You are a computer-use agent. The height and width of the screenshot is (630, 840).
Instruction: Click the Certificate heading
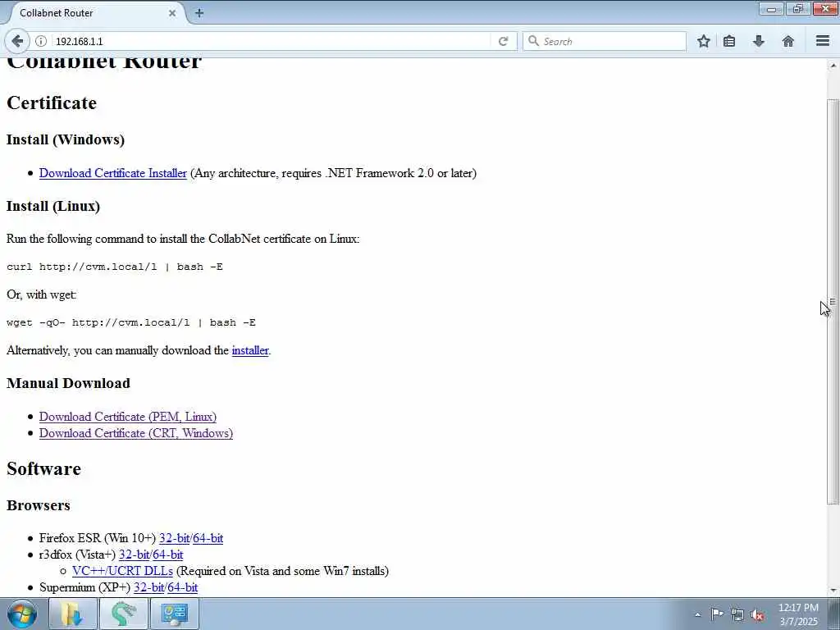(x=52, y=103)
